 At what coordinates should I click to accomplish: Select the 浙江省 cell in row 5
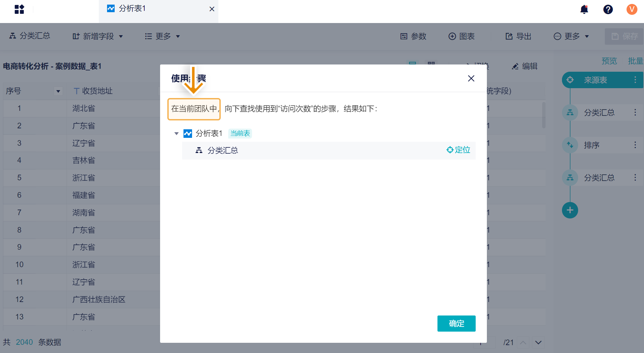point(84,178)
